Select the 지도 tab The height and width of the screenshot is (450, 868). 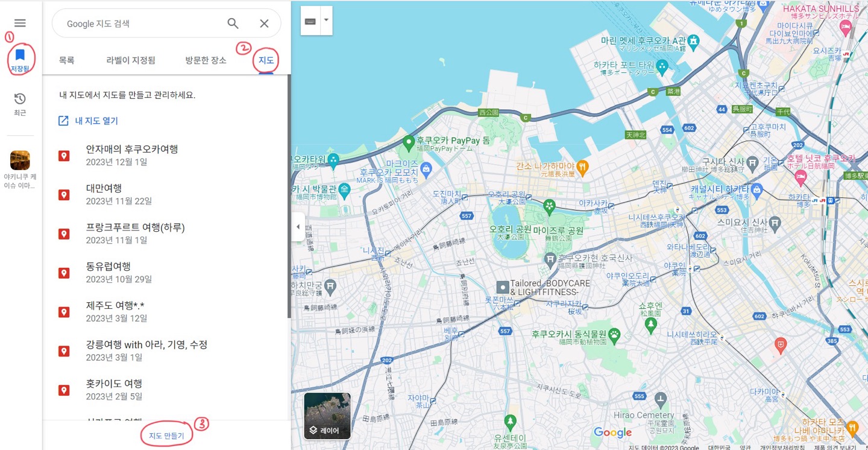pyautogui.click(x=266, y=60)
